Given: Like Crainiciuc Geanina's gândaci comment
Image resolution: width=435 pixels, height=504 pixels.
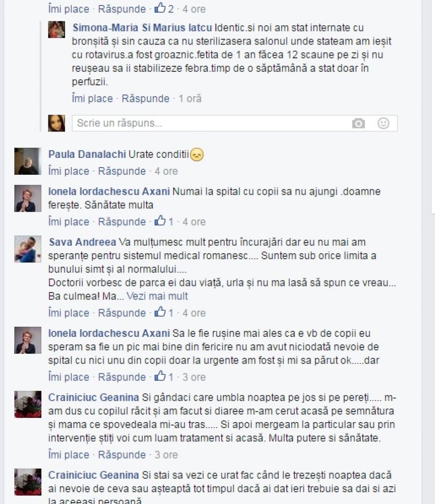Looking at the screenshot, I should [x=68, y=454].
